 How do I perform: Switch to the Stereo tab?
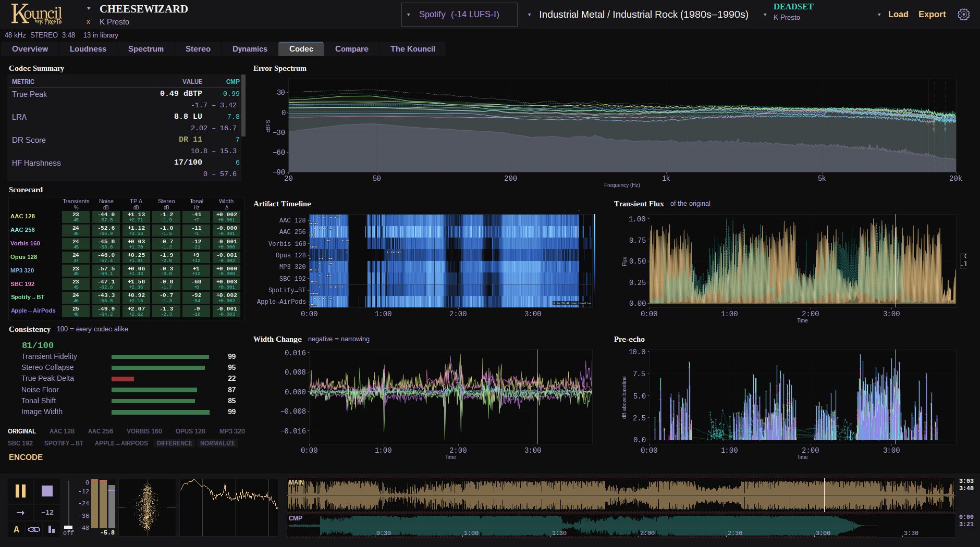click(x=198, y=49)
